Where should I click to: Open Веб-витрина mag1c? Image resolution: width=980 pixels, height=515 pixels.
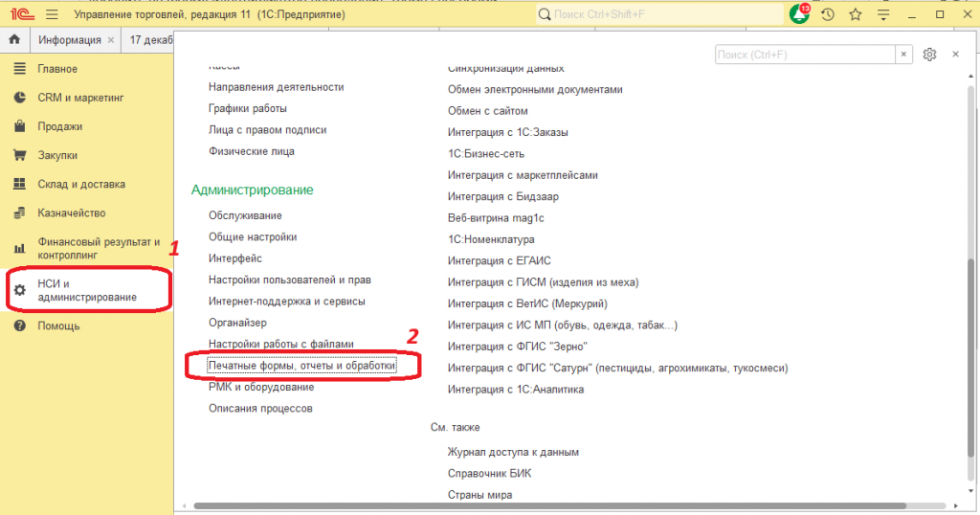point(496,217)
